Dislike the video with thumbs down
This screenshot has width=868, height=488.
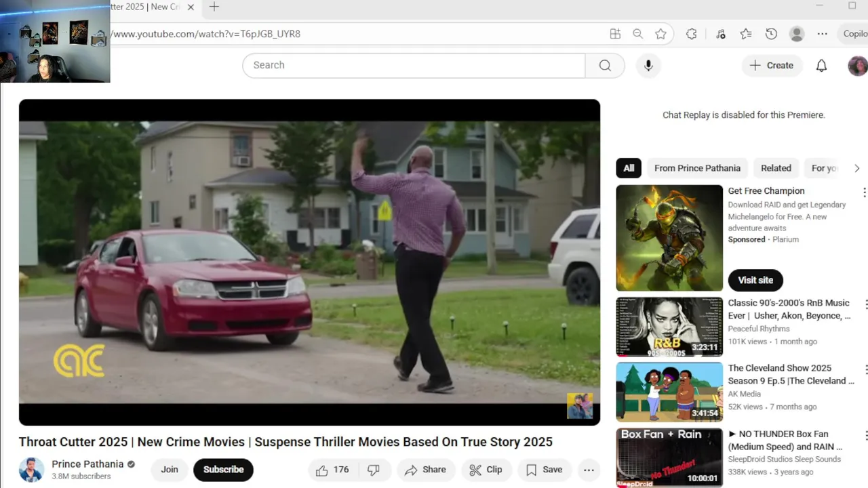click(374, 470)
